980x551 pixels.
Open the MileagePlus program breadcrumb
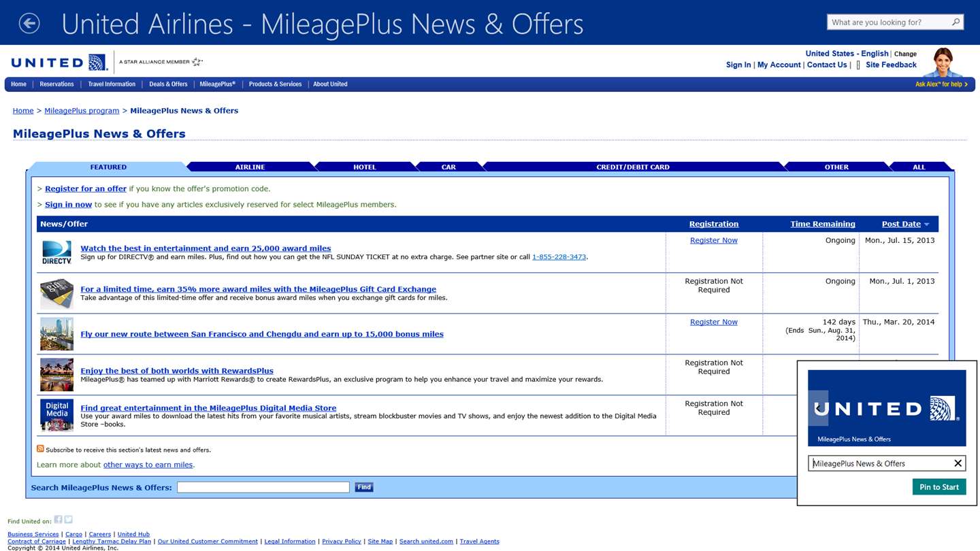(82, 111)
